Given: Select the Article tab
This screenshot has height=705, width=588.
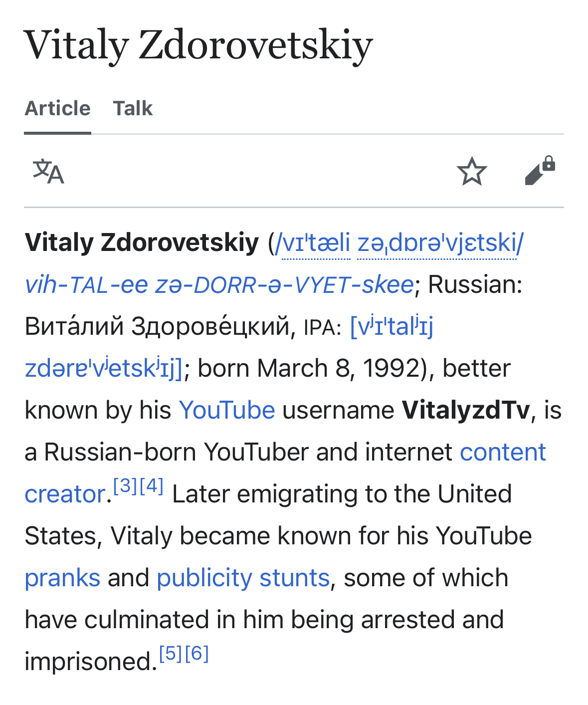Looking at the screenshot, I should coord(57,108).
